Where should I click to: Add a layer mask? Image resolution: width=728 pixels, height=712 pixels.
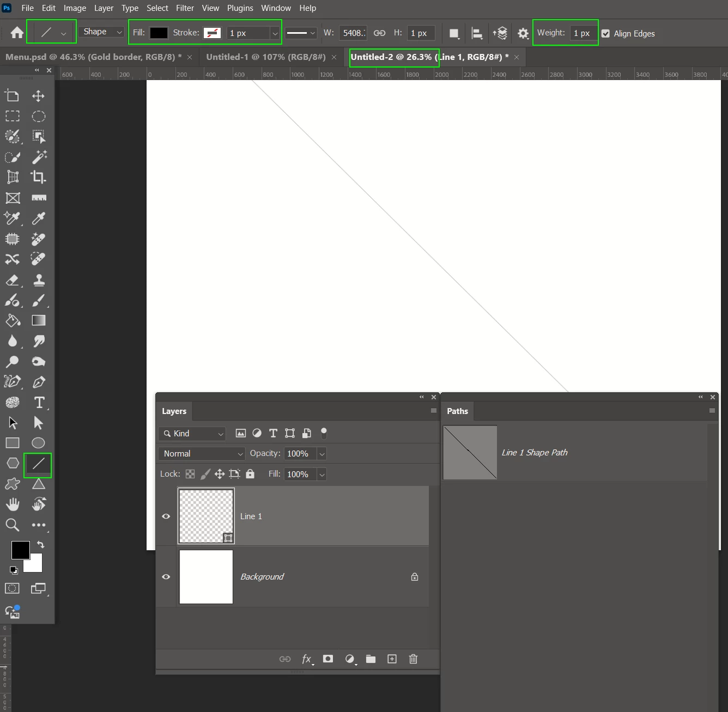click(x=328, y=659)
